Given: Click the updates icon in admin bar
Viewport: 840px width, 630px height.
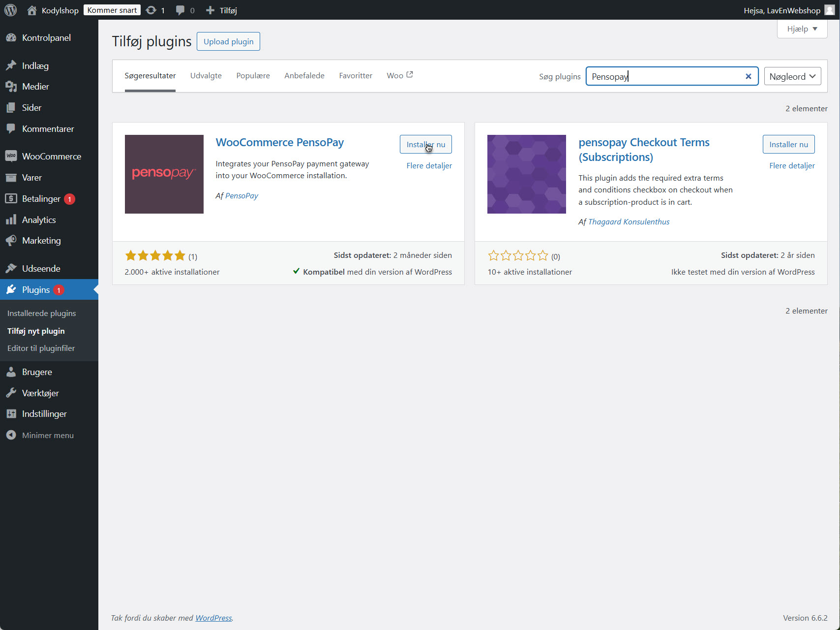Looking at the screenshot, I should pos(151,10).
